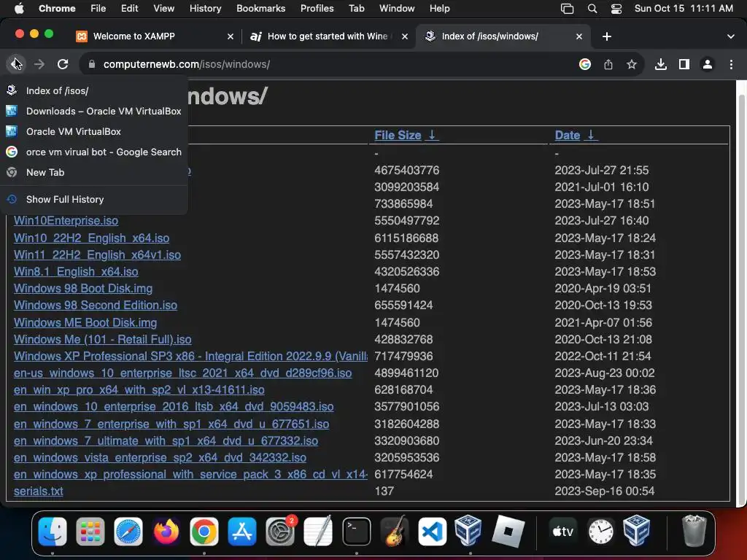Open en_windows_7_ultimate_with_sp1 iso link

tap(166, 440)
